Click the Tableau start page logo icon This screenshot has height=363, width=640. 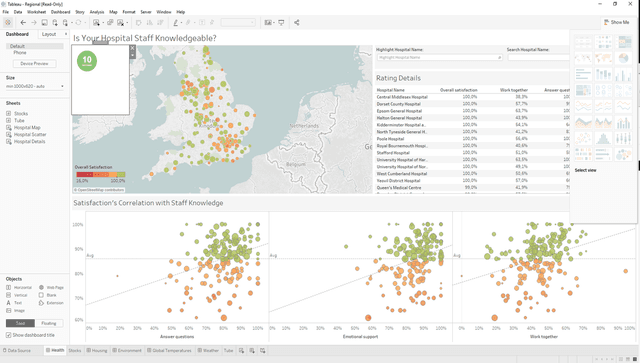click(x=8, y=22)
